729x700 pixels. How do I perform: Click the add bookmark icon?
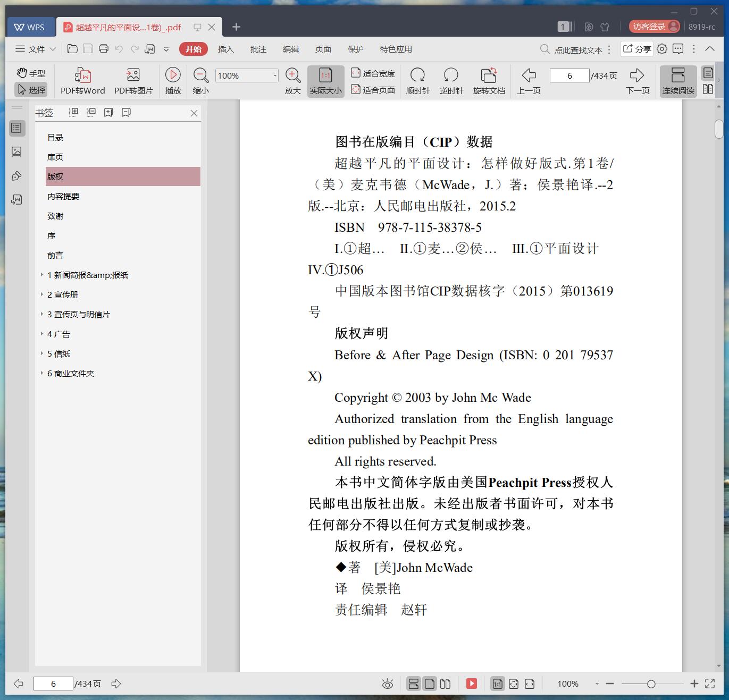click(x=108, y=112)
